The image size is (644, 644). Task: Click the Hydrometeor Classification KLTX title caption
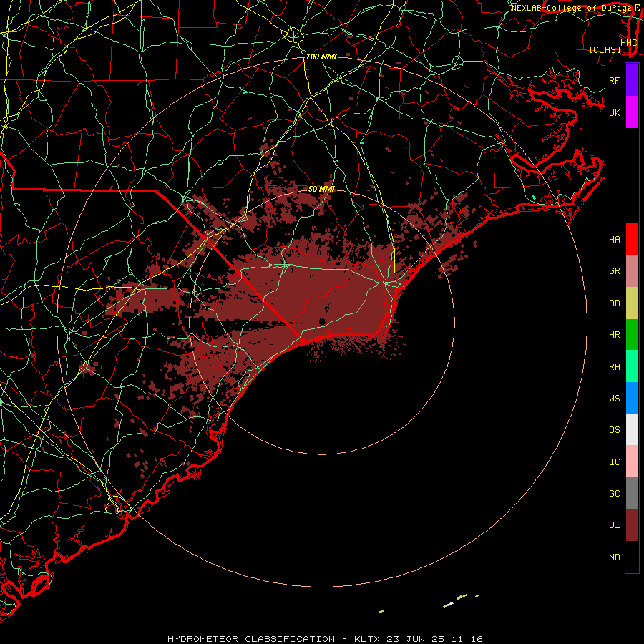tap(325, 639)
